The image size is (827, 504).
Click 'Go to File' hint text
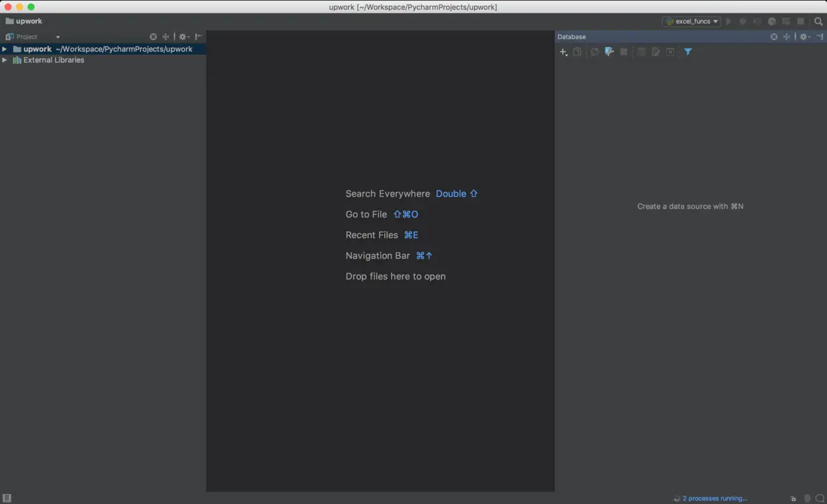[x=366, y=215]
